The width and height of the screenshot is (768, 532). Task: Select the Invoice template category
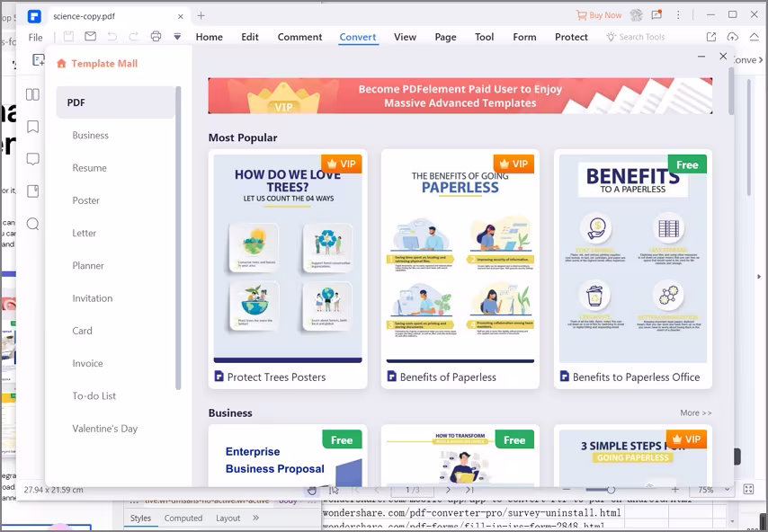[x=87, y=363]
